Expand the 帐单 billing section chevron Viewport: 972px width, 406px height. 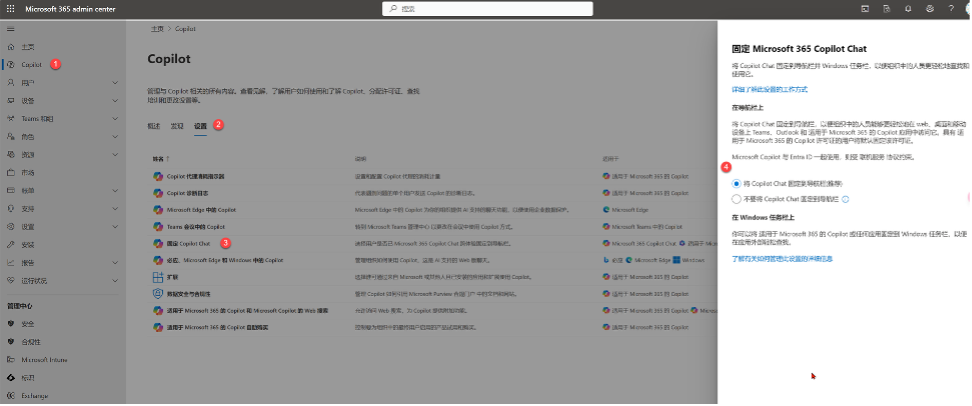[x=115, y=190]
